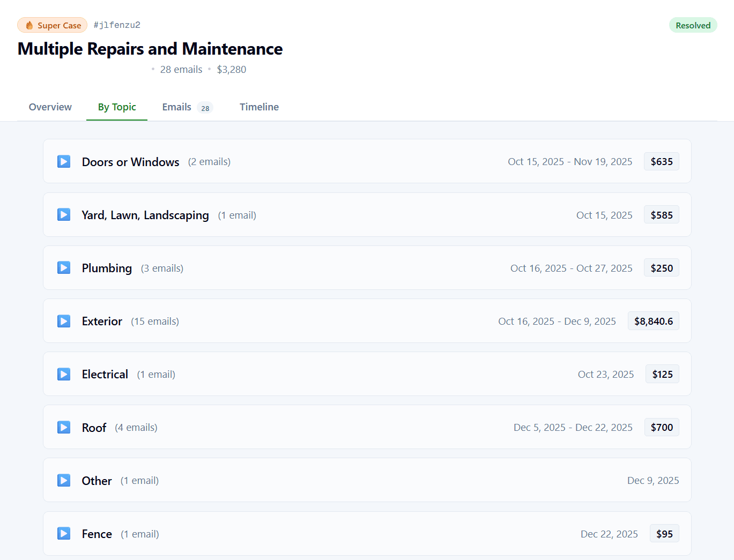Click the play icon beside Electrical

(x=63, y=374)
